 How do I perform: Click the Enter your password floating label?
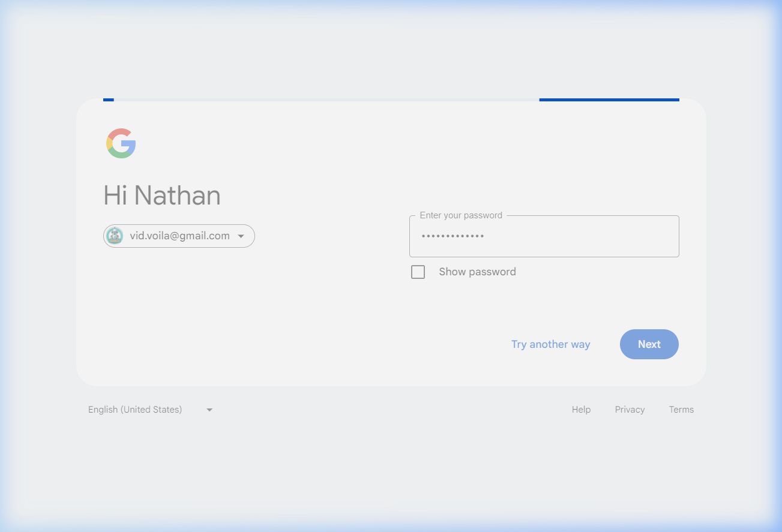pos(461,215)
